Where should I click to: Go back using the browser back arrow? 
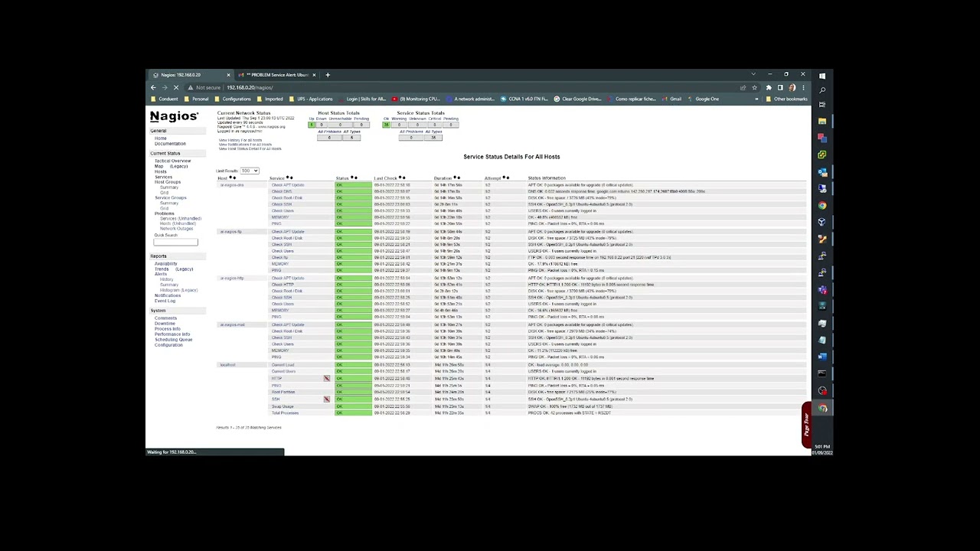point(153,87)
